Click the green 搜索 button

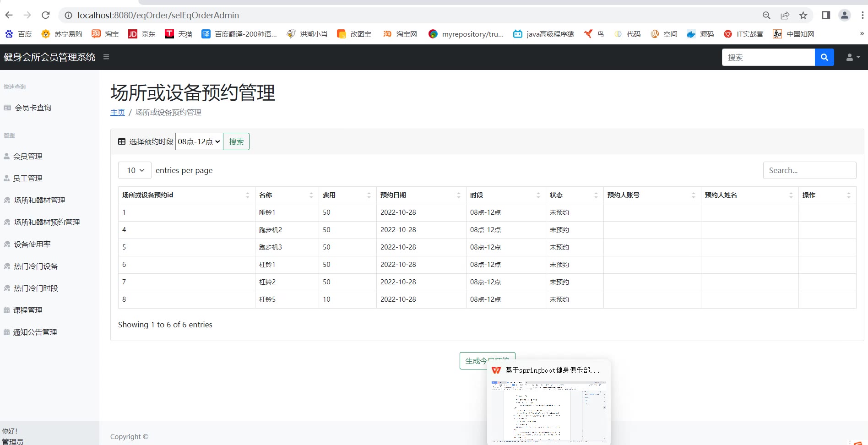(x=236, y=141)
